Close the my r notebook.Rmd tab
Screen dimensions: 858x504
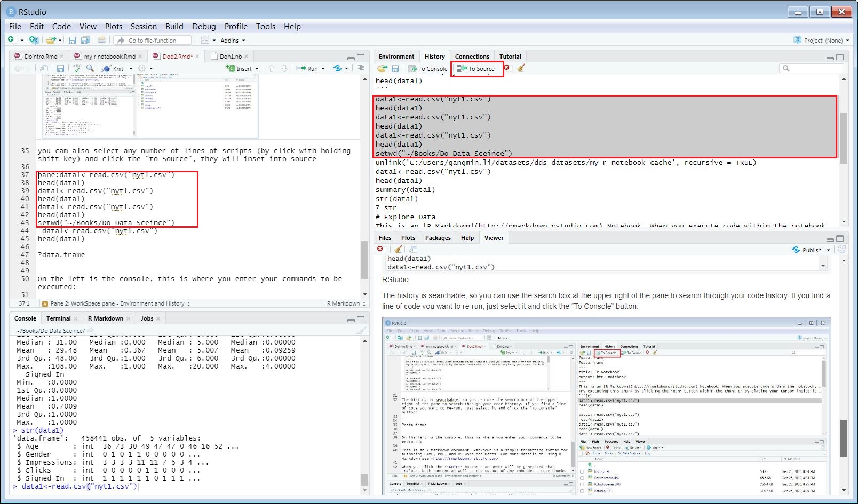pyautogui.click(x=140, y=57)
